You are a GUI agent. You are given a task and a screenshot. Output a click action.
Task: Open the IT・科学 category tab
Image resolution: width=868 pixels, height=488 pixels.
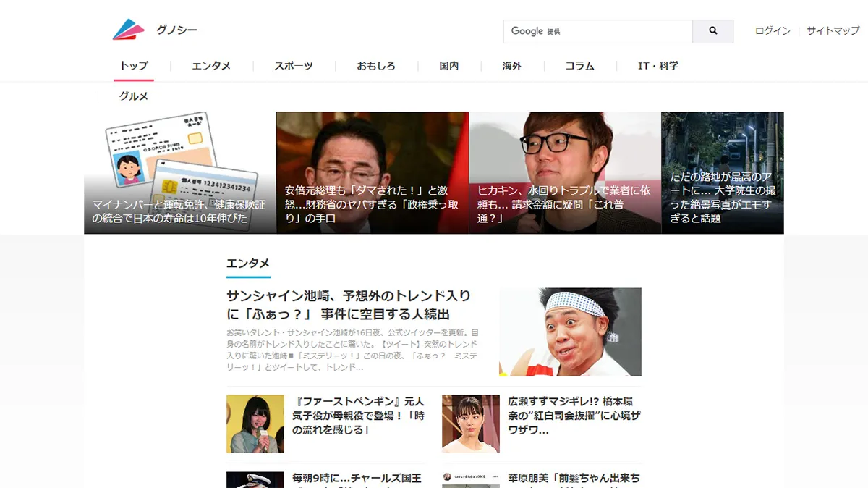click(657, 66)
